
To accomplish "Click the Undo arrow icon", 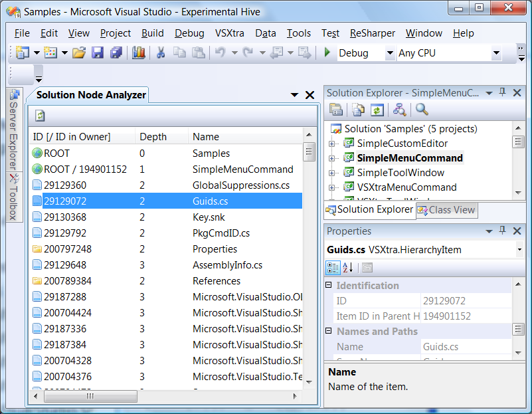I will tap(221, 52).
